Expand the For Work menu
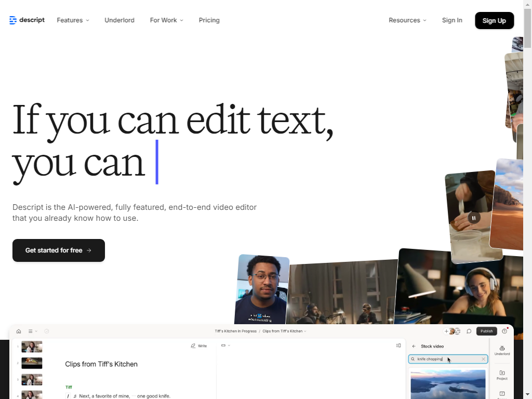 click(167, 20)
